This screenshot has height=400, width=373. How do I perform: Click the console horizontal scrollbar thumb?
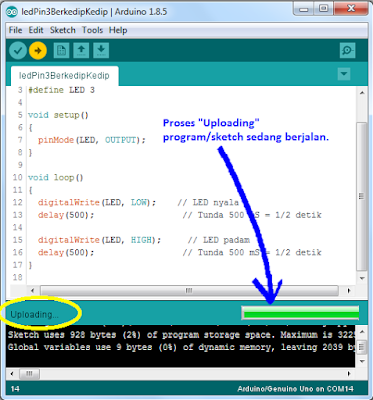coord(29,374)
